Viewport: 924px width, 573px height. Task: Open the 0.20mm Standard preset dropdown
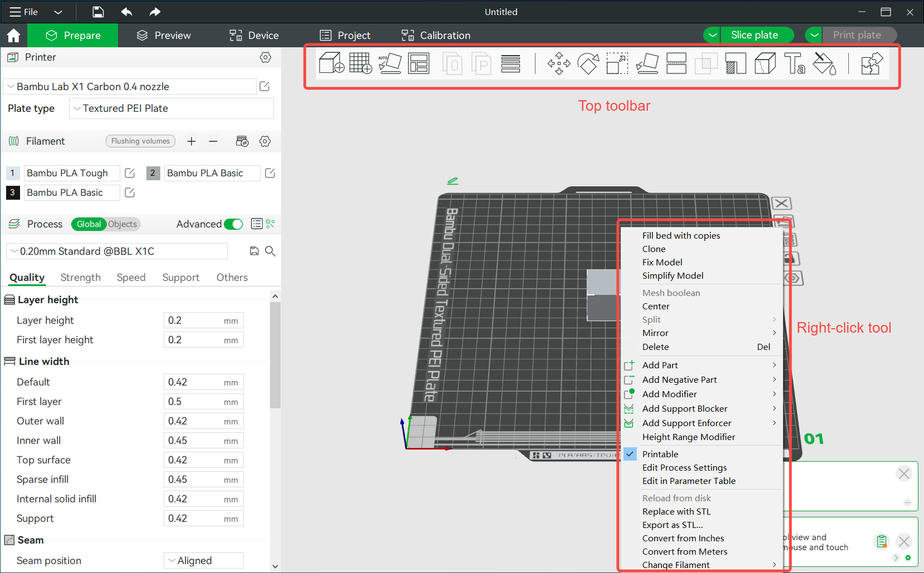117,251
